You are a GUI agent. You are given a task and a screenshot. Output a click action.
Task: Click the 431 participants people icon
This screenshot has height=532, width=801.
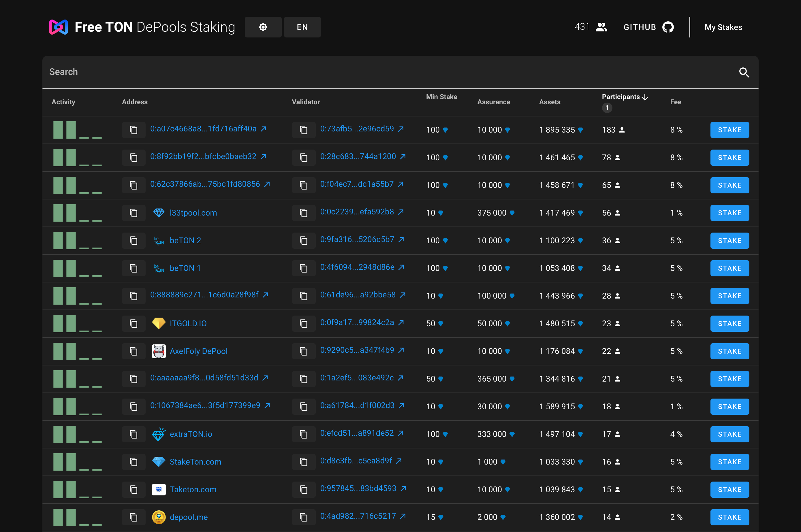click(x=601, y=27)
